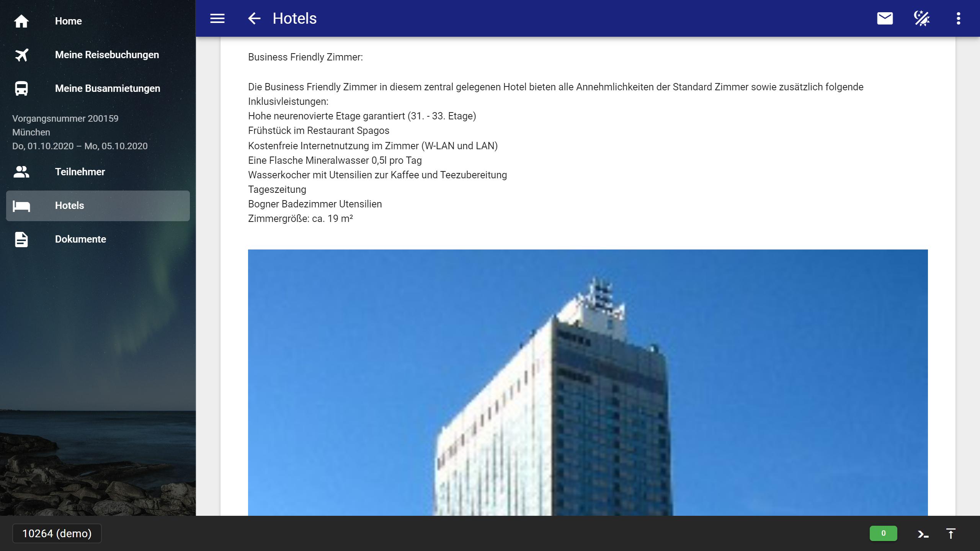Click the bus icon for Busanmietungen
Screen dimensions: 980x551
tap(21, 88)
